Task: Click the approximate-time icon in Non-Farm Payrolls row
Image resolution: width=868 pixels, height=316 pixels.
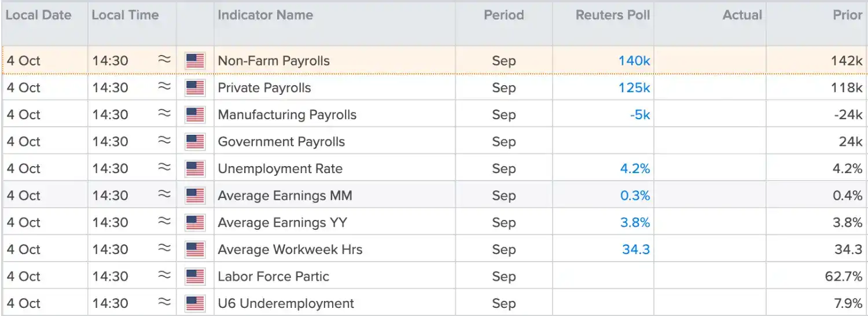Action: tap(165, 60)
